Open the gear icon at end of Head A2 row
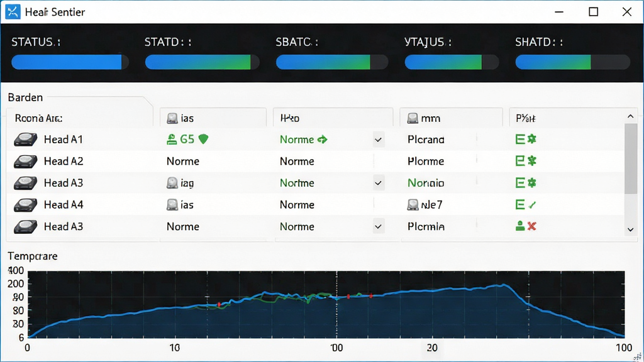 pos(532,161)
